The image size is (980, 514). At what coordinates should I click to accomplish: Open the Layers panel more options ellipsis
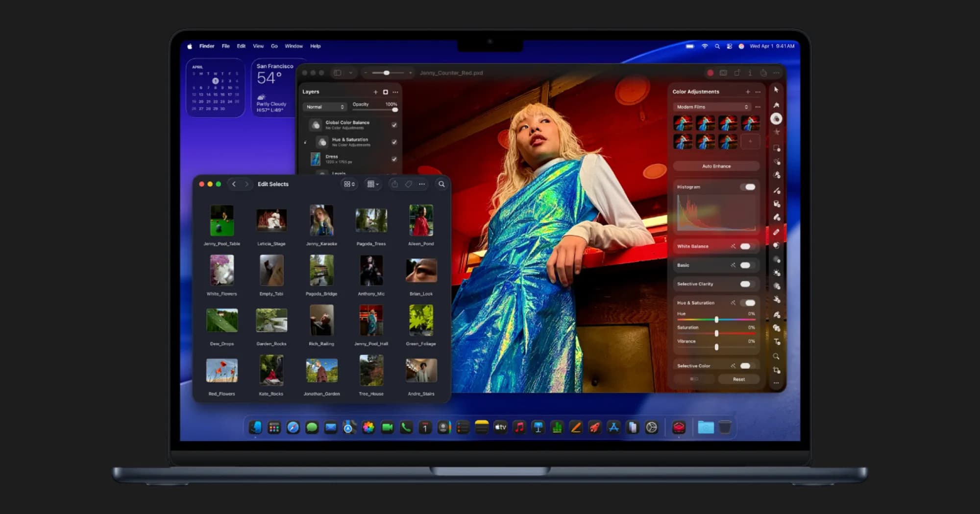tap(395, 92)
